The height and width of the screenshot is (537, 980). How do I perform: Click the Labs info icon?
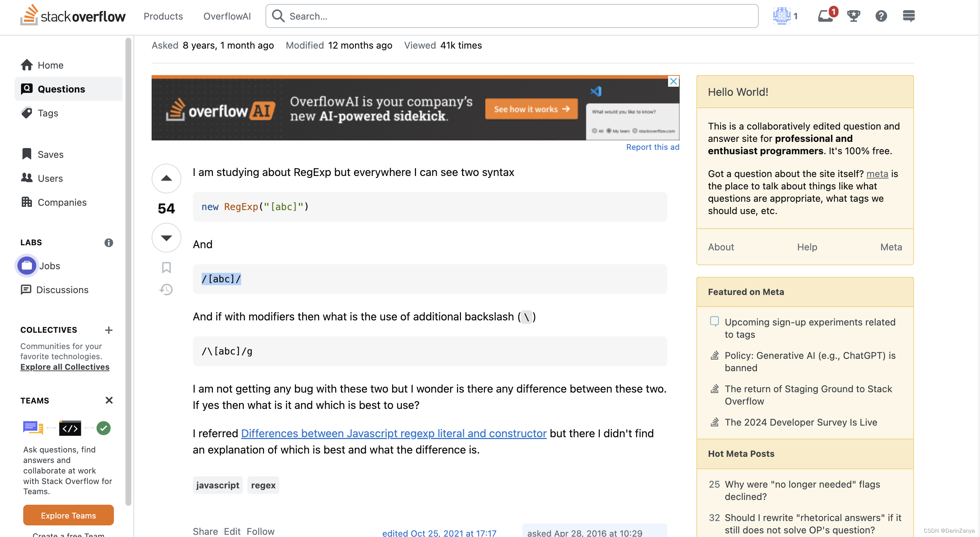(109, 242)
